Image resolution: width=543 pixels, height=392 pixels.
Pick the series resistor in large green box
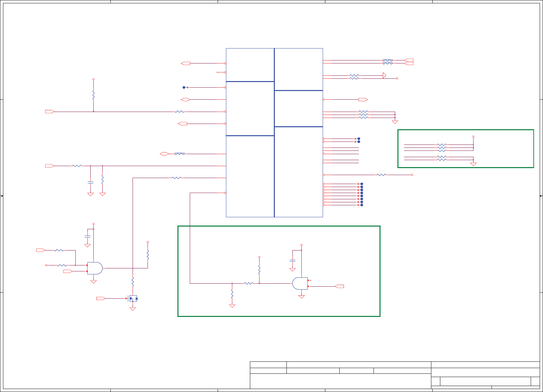point(249,283)
